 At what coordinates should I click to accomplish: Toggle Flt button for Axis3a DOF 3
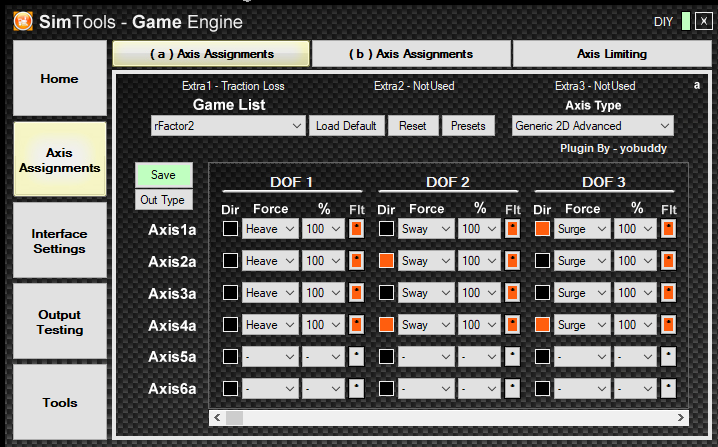tap(669, 293)
